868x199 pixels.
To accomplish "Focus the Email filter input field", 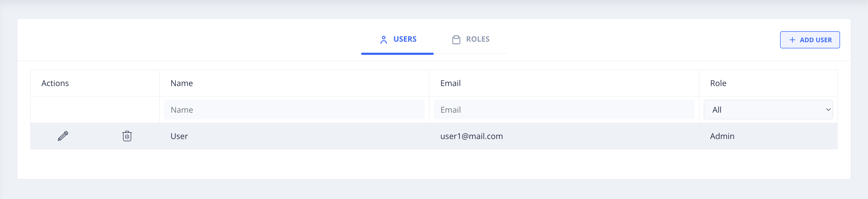I will (x=564, y=110).
